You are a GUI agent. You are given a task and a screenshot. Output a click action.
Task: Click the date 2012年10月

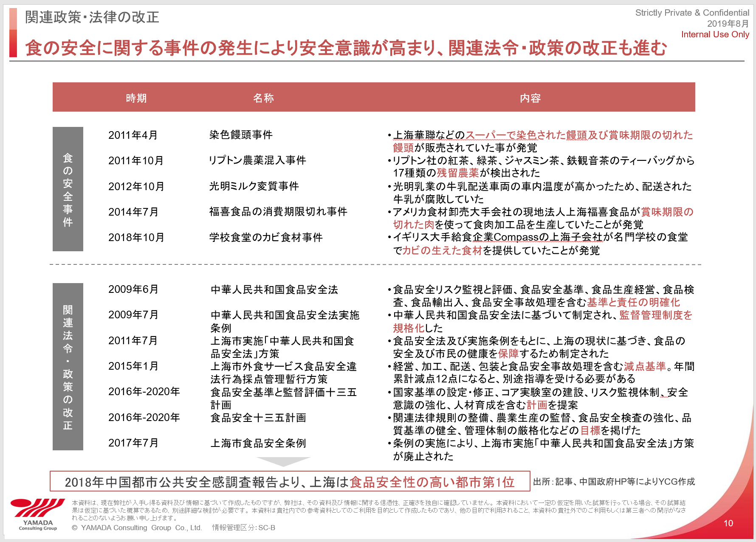[x=136, y=186]
